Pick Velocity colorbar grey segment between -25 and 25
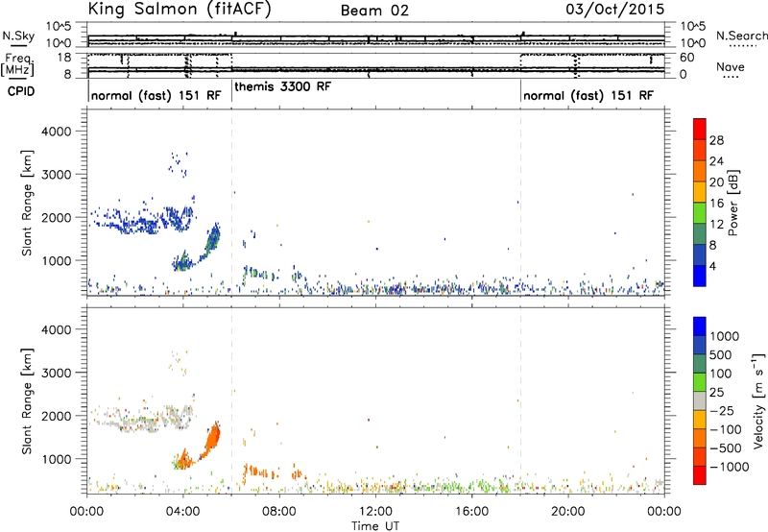The height and width of the screenshot is (532, 768). pyautogui.click(x=700, y=401)
